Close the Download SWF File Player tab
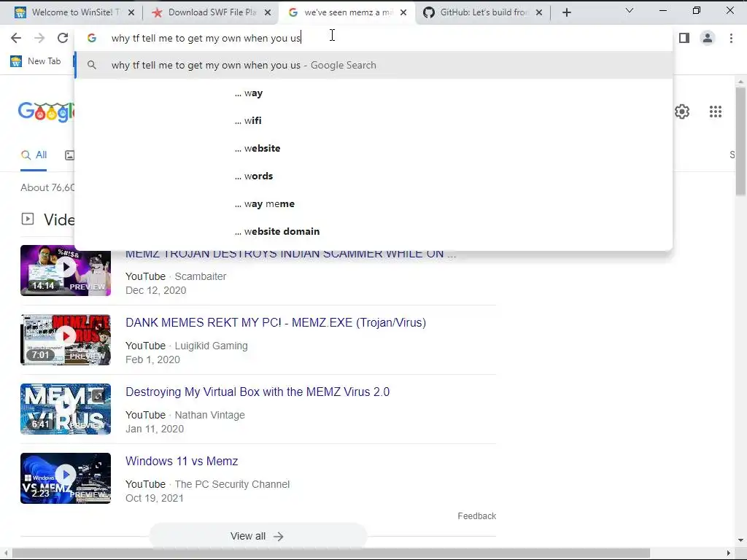 (268, 13)
